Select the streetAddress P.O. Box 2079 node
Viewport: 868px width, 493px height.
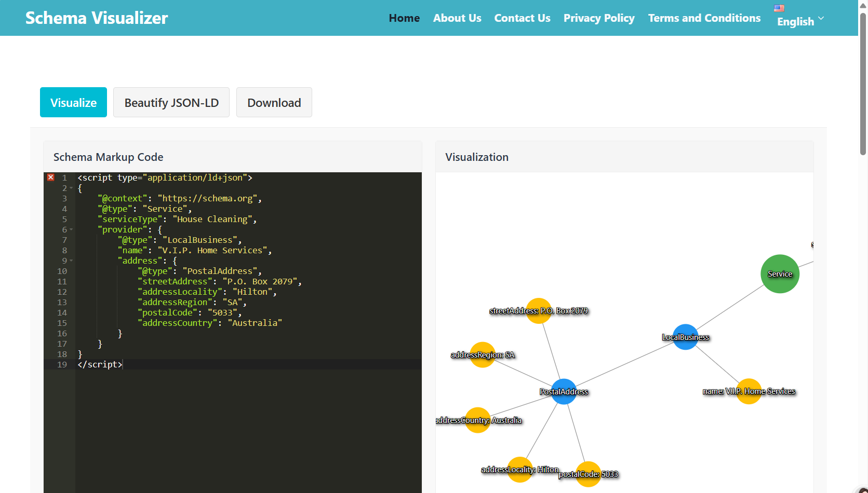[x=539, y=311]
